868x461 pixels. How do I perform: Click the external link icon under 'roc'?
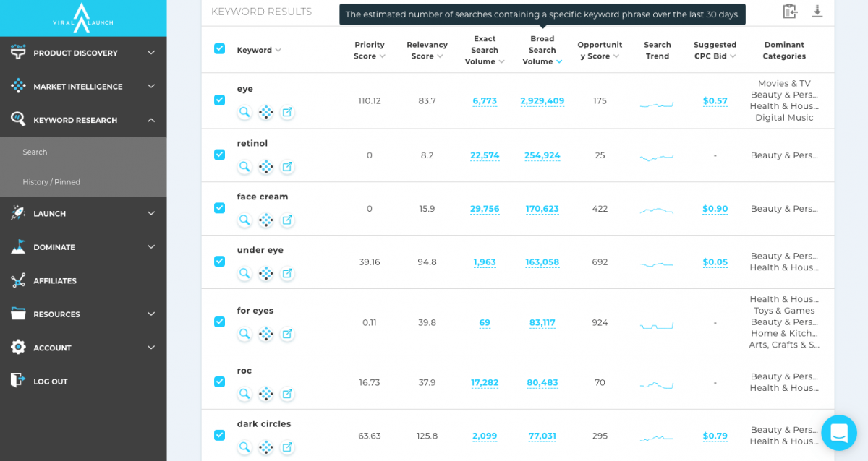[x=287, y=395]
